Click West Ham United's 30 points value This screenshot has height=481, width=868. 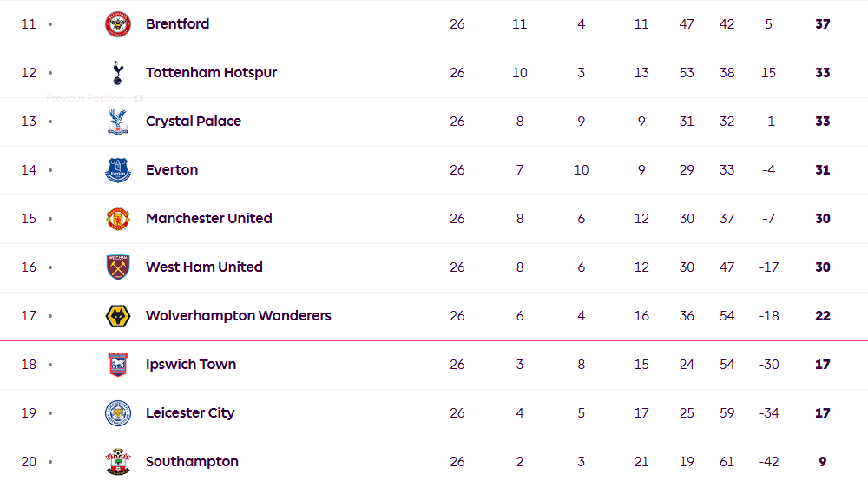822,267
